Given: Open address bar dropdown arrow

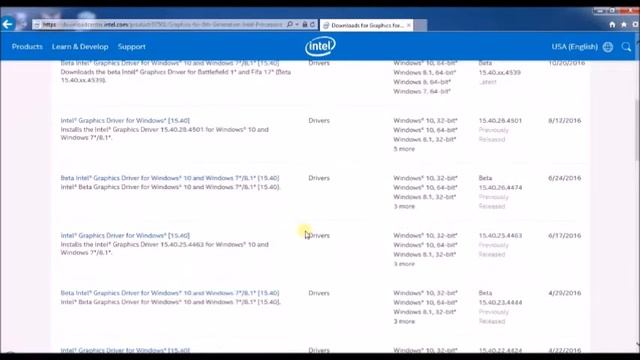Looking at the screenshot, I should pyautogui.click(x=297, y=24).
